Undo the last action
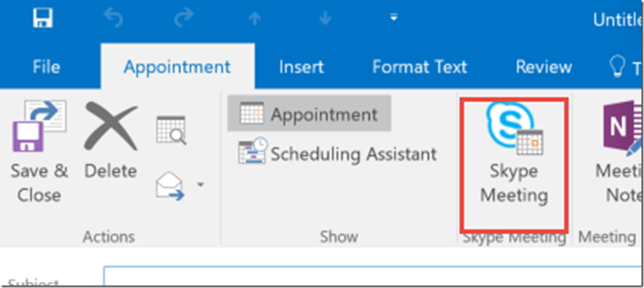Image resolution: width=644 pixels, height=288 pixels. click(113, 19)
